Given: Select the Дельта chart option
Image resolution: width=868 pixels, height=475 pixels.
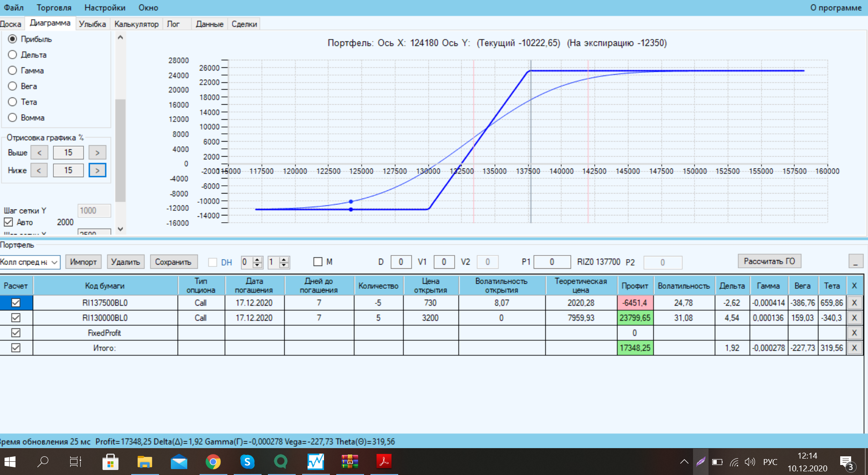Looking at the screenshot, I should (12, 55).
